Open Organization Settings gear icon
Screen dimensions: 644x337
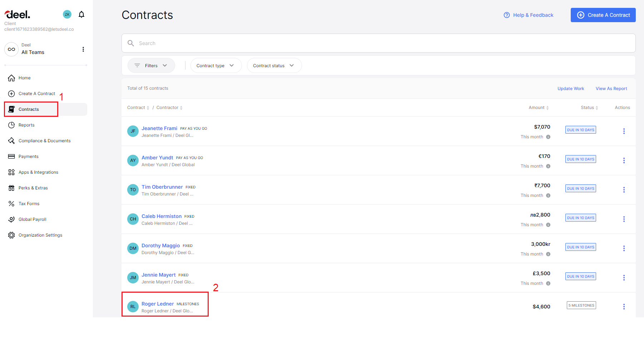click(x=11, y=235)
